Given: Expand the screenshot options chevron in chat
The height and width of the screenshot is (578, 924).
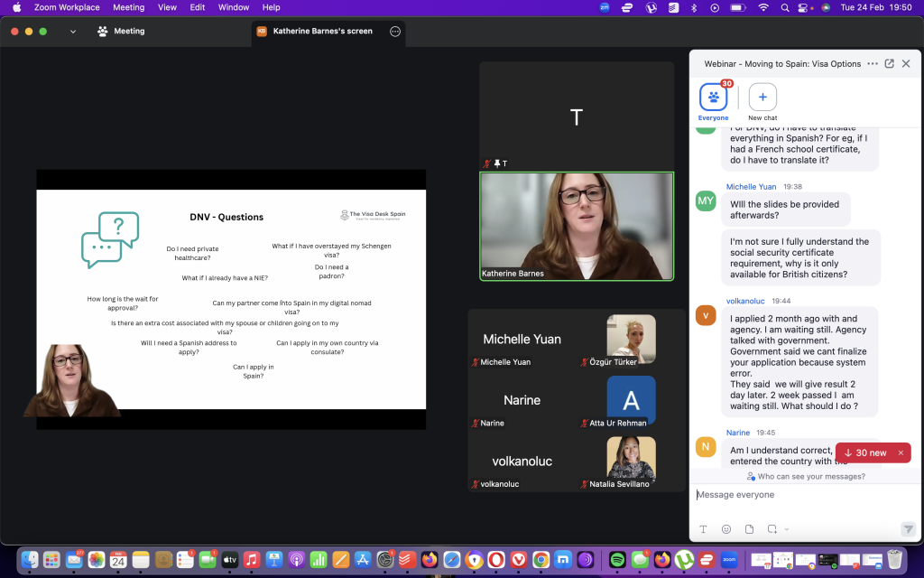Looking at the screenshot, I should coord(786,529).
